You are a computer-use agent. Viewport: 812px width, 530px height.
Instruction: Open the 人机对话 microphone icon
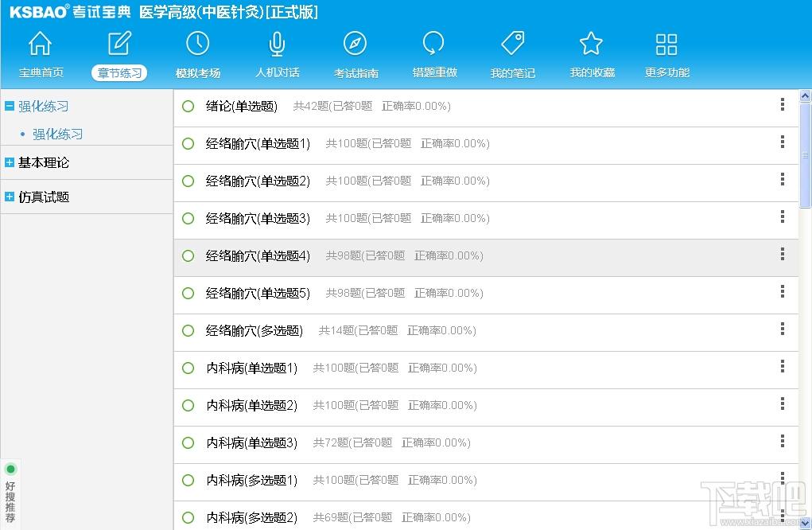point(277,44)
